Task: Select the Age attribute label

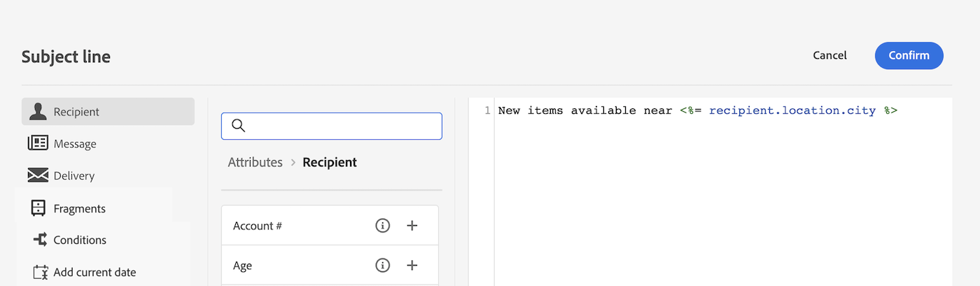Action: 242,266
